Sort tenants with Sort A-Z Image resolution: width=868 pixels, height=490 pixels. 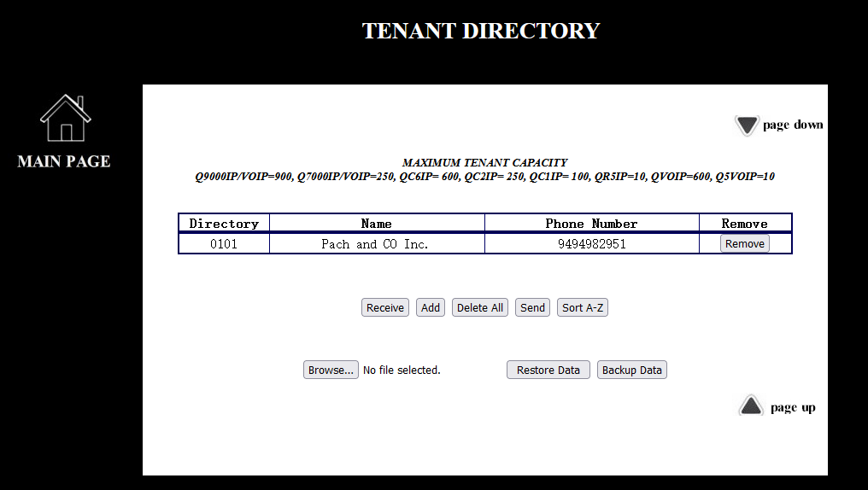tap(583, 307)
